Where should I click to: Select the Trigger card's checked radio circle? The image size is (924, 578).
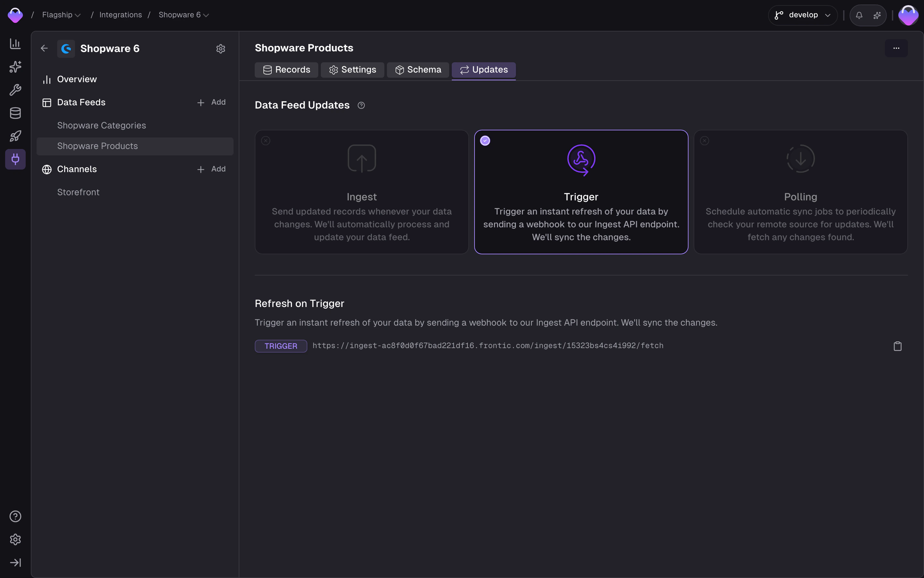485,141
